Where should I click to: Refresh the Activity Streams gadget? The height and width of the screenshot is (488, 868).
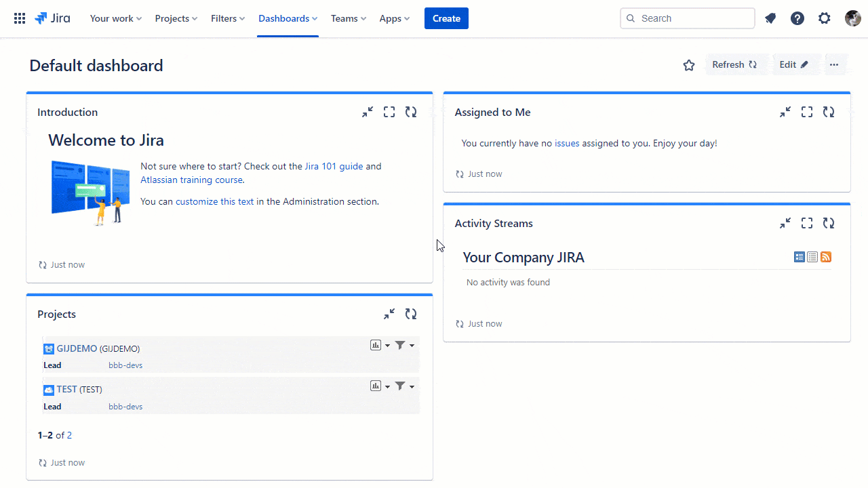point(829,223)
